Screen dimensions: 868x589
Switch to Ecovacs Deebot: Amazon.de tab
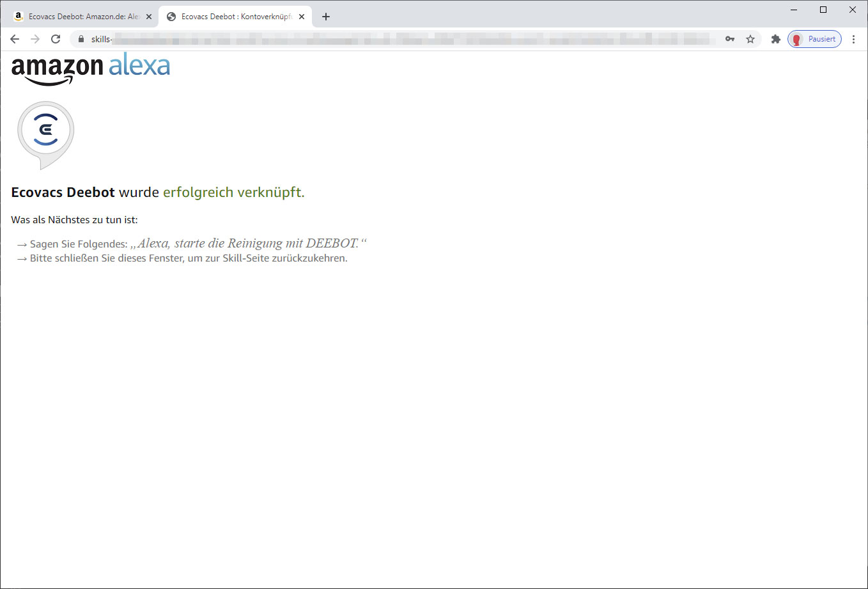pyautogui.click(x=81, y=17)
